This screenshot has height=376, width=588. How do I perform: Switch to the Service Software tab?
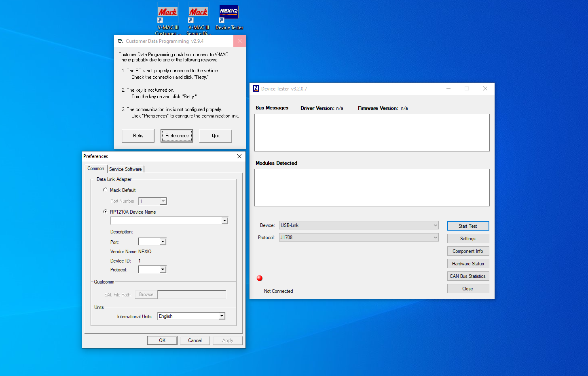point(125,169)
